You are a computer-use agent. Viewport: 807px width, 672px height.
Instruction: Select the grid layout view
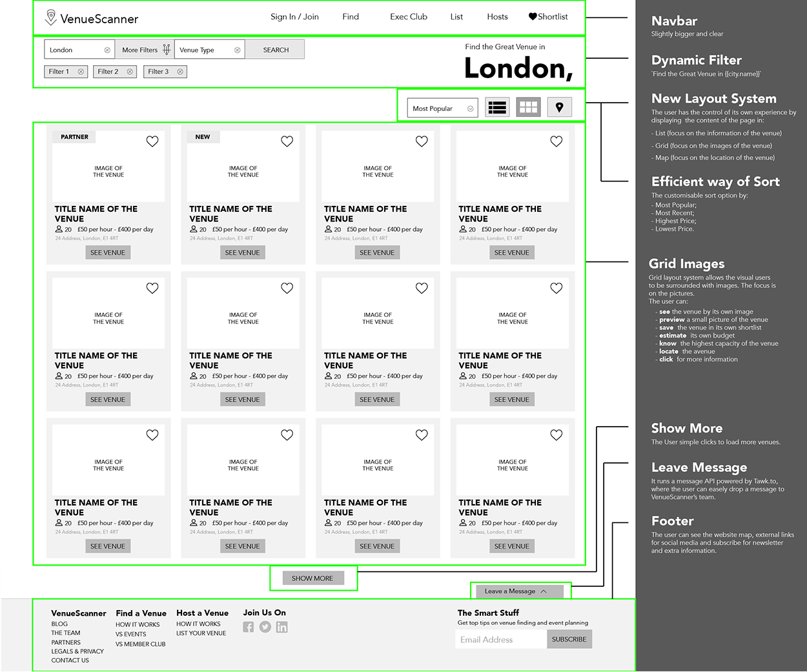tap(528, 107)
